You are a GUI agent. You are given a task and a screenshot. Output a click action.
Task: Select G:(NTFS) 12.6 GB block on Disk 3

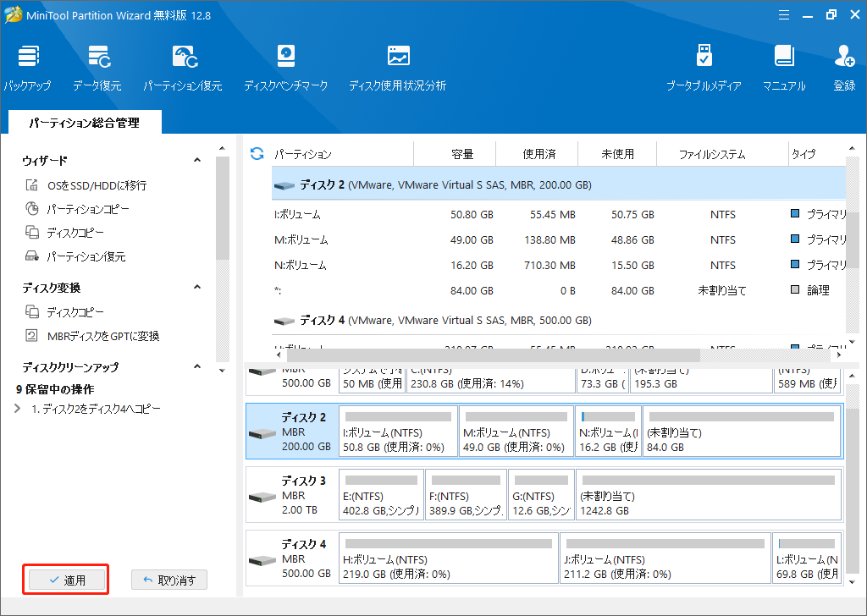[541, 494]
